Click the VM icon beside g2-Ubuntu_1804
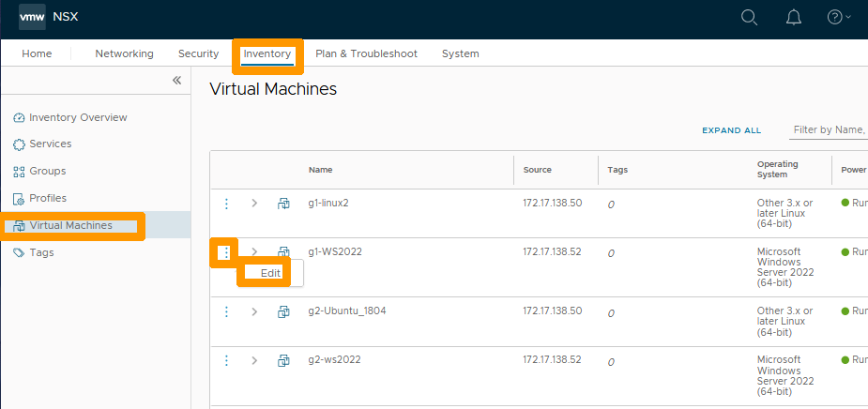Viewport: 868px width, 409px height. 283,311
